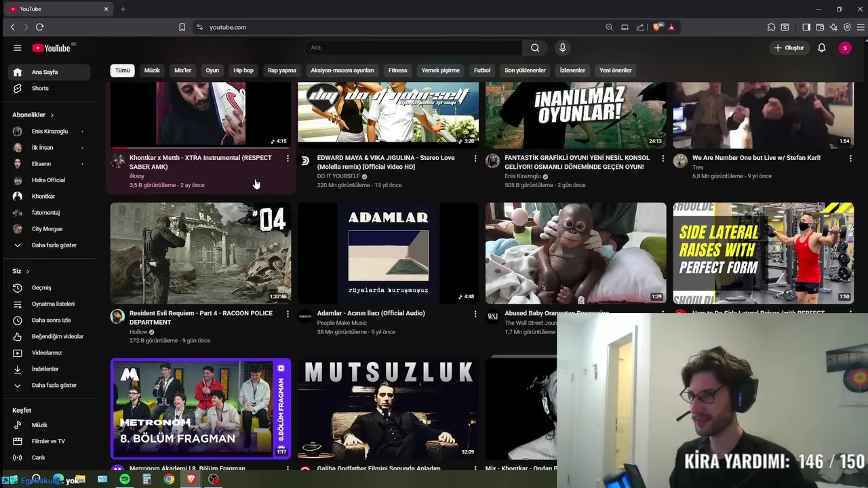Open Daha sonra izle list
Viewport: 868px width, 488px height.
(x=50, y=321)
